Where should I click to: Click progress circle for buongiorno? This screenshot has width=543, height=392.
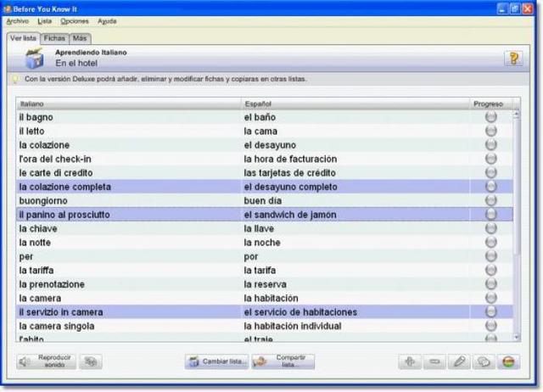(491, 200)
